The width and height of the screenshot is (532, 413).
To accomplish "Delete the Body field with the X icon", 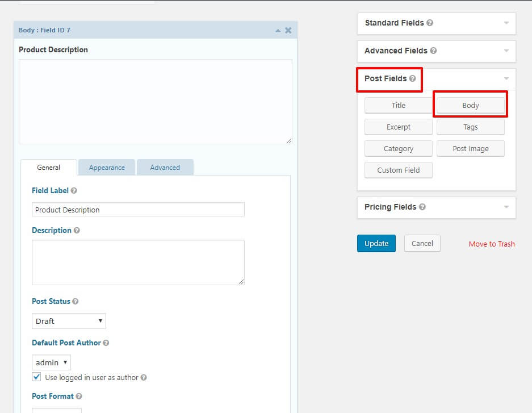I will click(288, 30).
